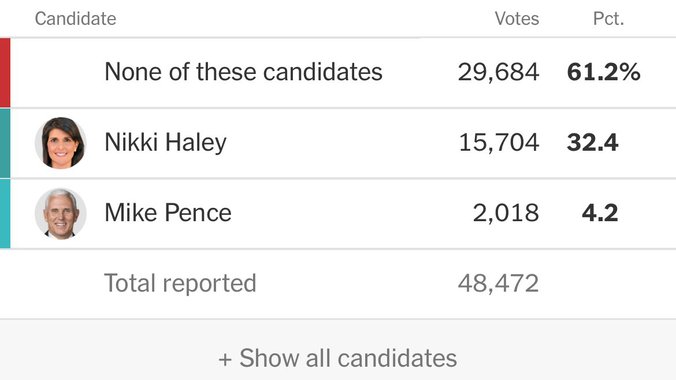Click the plus sign before Show all candidates
676x380 pixels.
(225, 359)
